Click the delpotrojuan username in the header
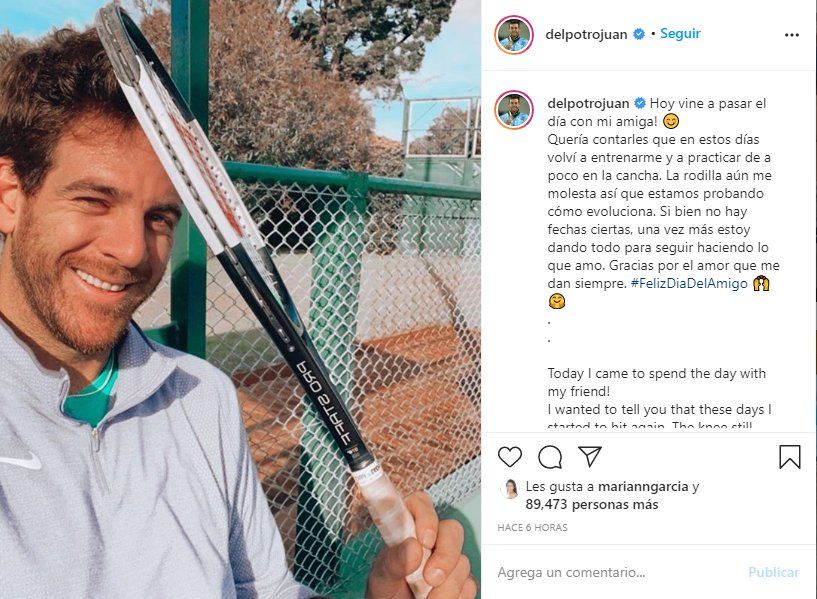The image size is (817, 599). tap(586, 34)
